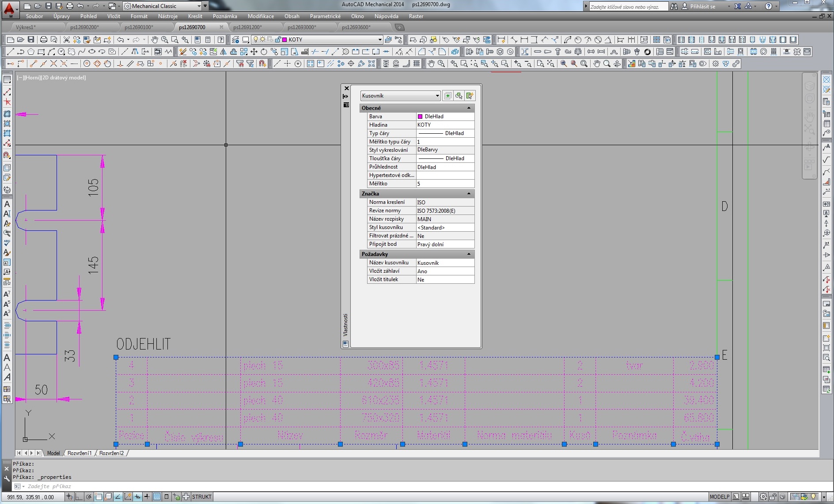Click the Zoom Realtime magnifier icon
Screen dimensions: 834x504
coord(165,40)
